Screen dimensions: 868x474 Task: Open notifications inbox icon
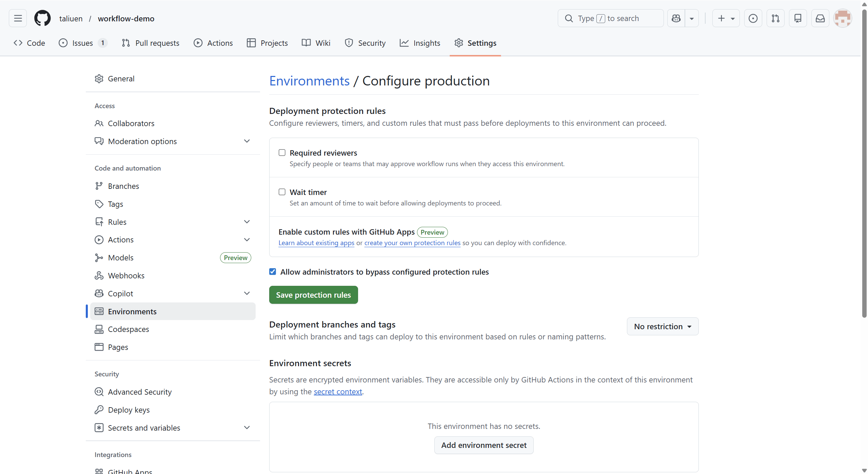820,18
